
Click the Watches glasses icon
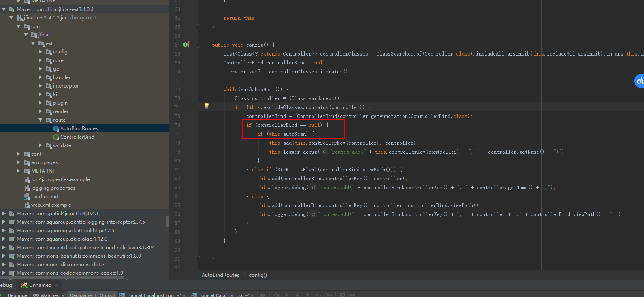(x=36, y=295)
